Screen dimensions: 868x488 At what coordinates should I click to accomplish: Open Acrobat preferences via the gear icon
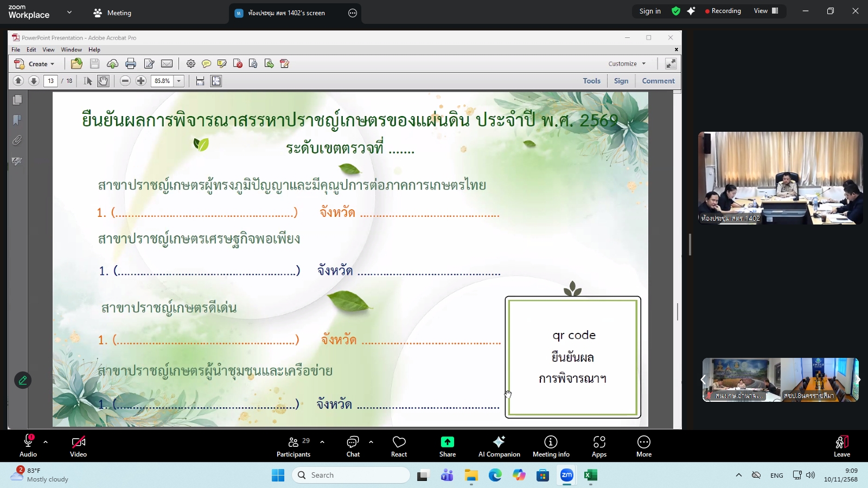click(191, 63)
